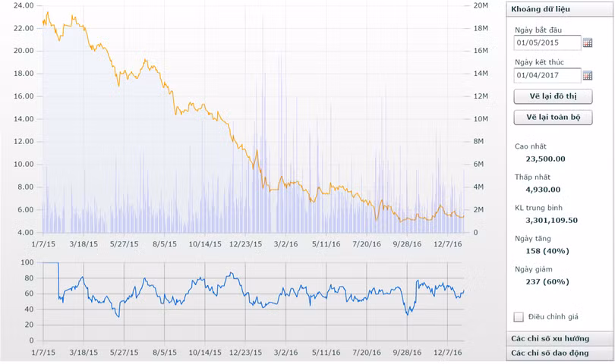Click the 12/23/15 date label on price chart
The width and height of the screenshot is (615, 364).
245,244
